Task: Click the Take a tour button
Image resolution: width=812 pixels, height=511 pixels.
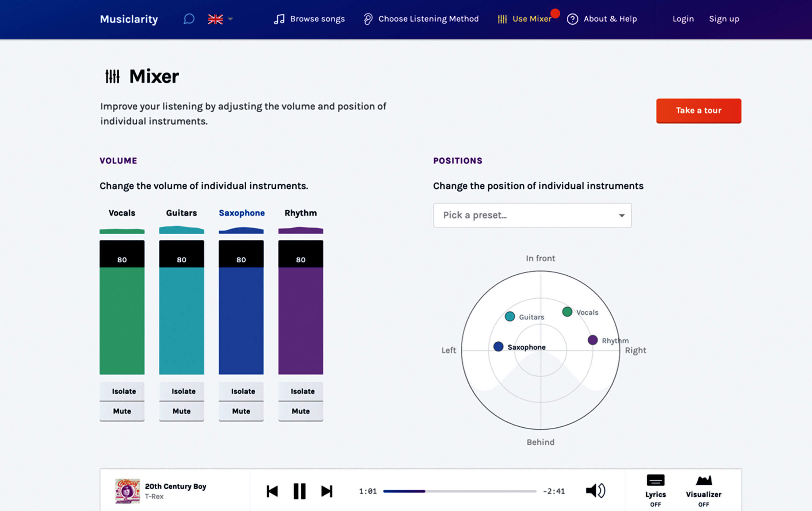Action: 698,111
